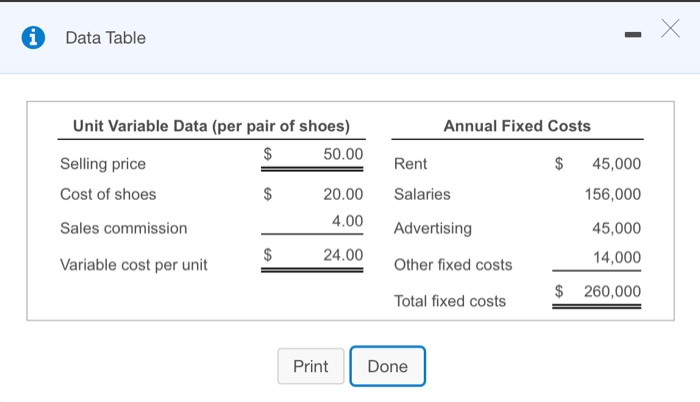Minimize the Data Table dialog
Viewport: 700px width, 402px height.
tap(633, 34)
